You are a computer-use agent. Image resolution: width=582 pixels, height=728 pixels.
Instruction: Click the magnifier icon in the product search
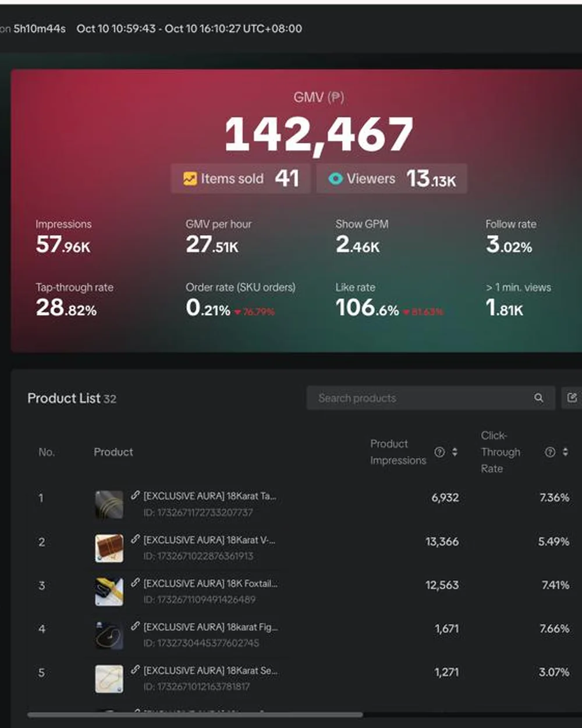pos(538,398)
